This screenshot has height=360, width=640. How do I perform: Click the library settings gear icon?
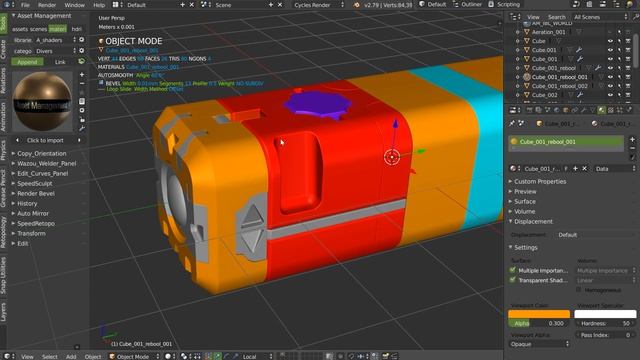coord(82,40)
